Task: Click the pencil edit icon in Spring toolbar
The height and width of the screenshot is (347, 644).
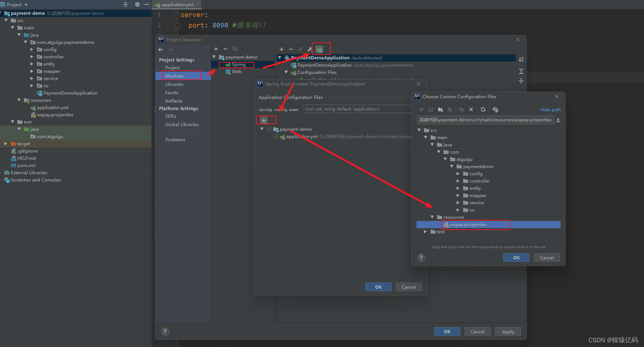Action: pyautogui.click(x=300, y=49)
